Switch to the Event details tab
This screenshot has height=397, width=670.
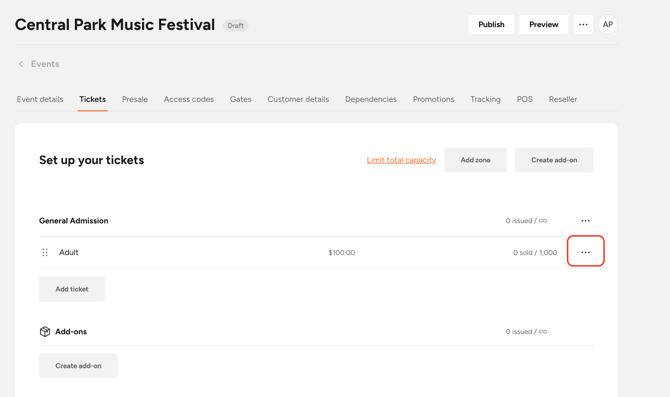click(x=40, y=99)
